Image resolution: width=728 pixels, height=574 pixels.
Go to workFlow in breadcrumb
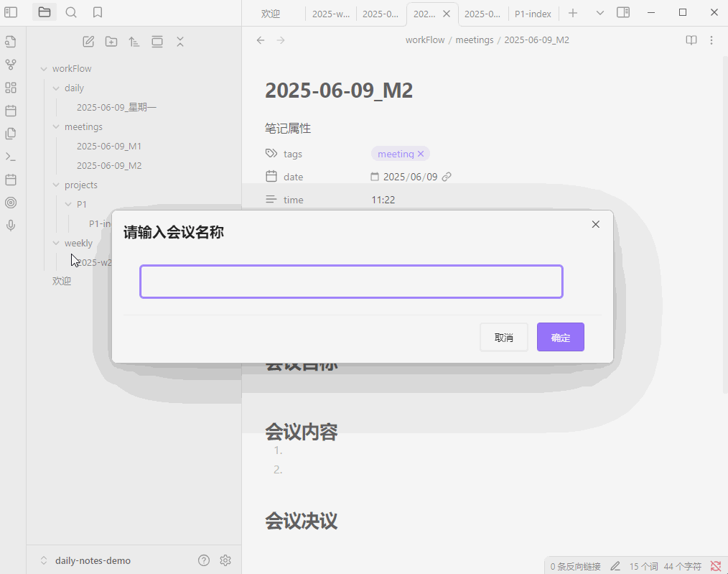pyautogui.click(x=425, y=40)
